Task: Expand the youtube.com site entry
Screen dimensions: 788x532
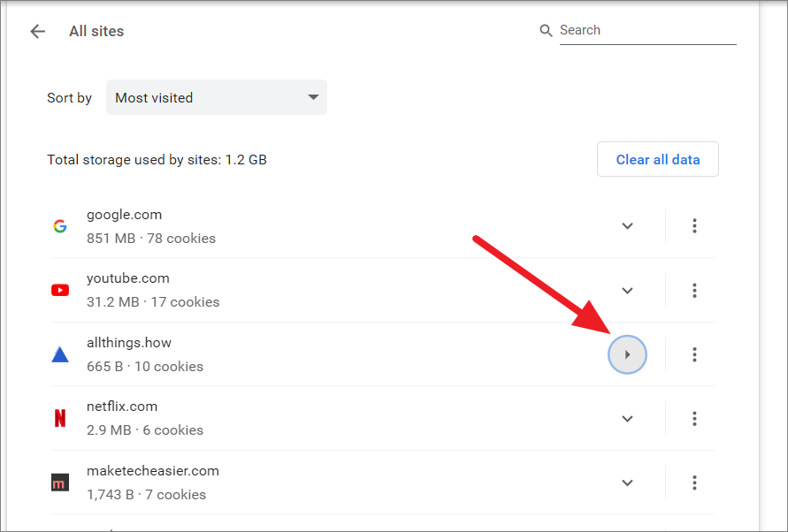Action: click(x=627, y=291)
